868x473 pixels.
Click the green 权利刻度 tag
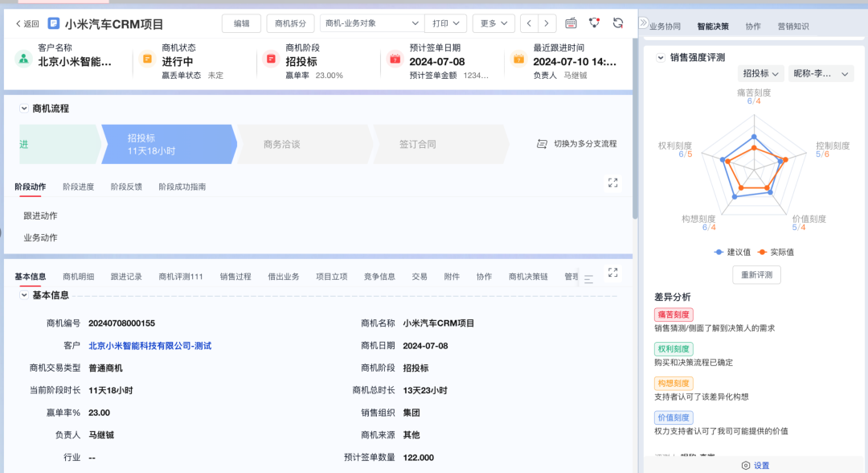point(674,349)
